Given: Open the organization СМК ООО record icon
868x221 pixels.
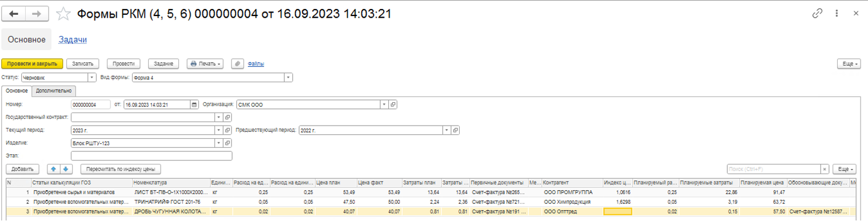Looking at the screenshot, I should (x=393, y=105).
